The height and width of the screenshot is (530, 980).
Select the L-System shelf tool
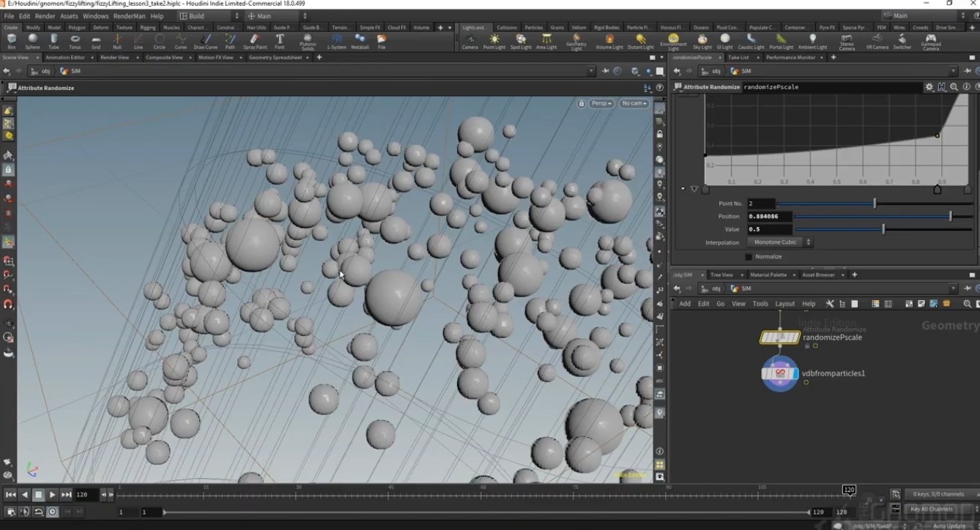(337, 42)
